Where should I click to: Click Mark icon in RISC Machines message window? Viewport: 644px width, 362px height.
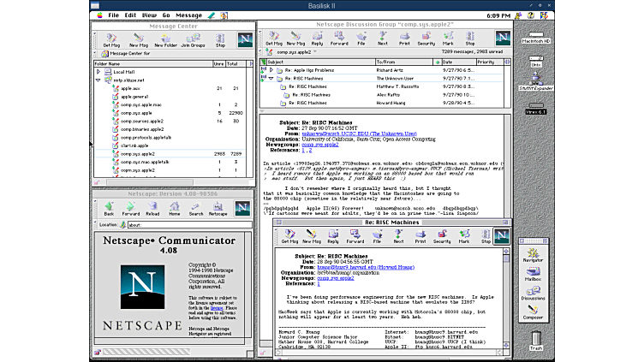tap(463, 236)
